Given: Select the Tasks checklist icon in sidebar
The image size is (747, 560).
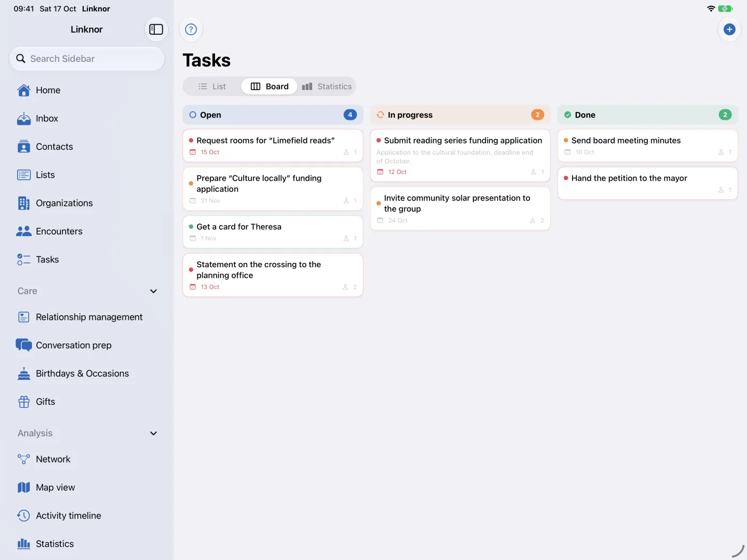Looking at the screenshot, I should tap(24, 260).
